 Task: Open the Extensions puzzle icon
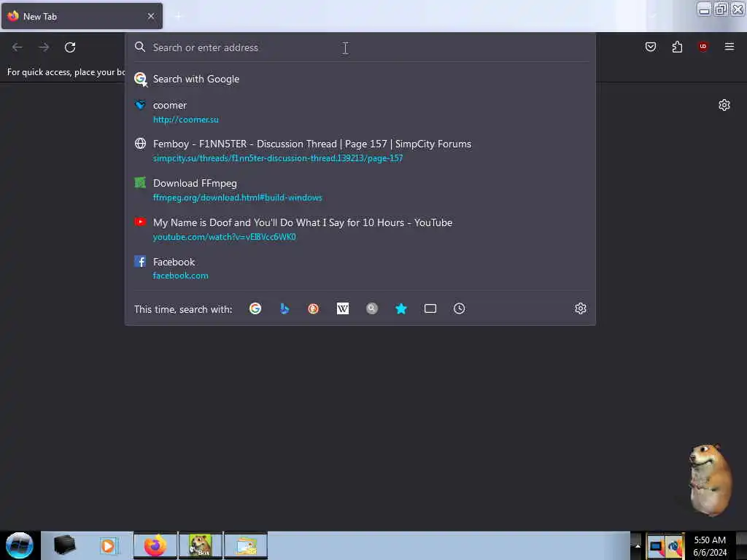click(x=677, y=47)
